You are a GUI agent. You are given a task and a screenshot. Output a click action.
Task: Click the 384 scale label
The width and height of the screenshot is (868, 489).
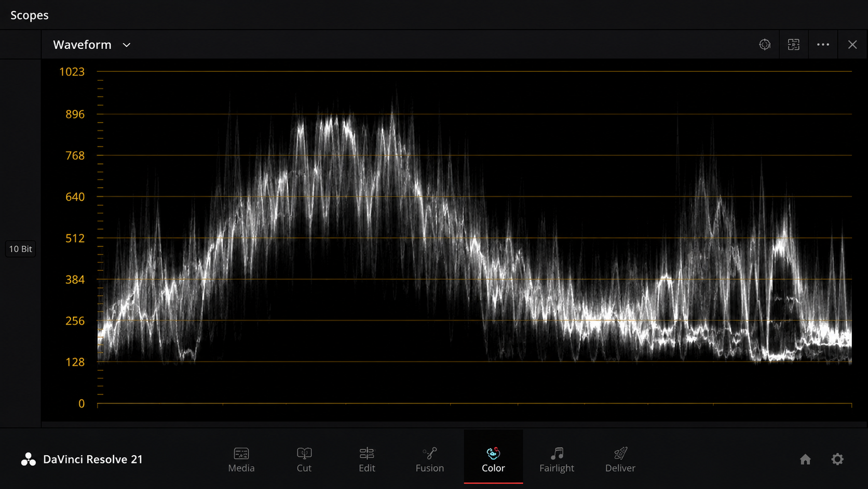[75, 280]
